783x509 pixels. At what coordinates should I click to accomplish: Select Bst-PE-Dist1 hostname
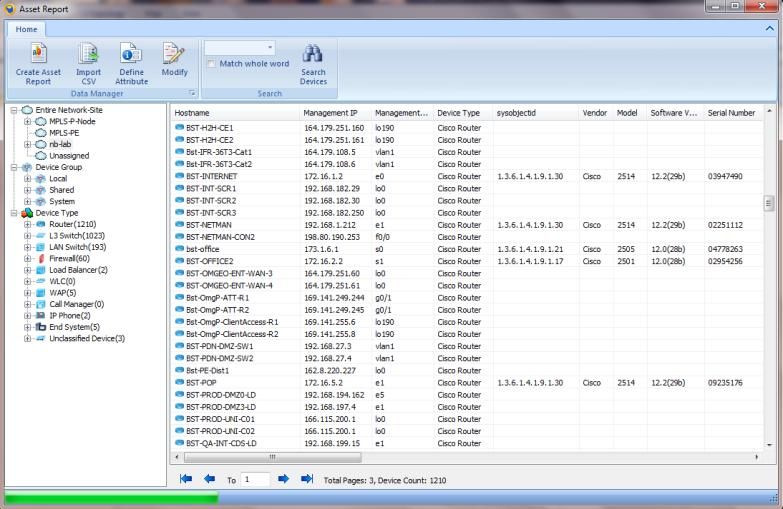(x=207, y=371)
